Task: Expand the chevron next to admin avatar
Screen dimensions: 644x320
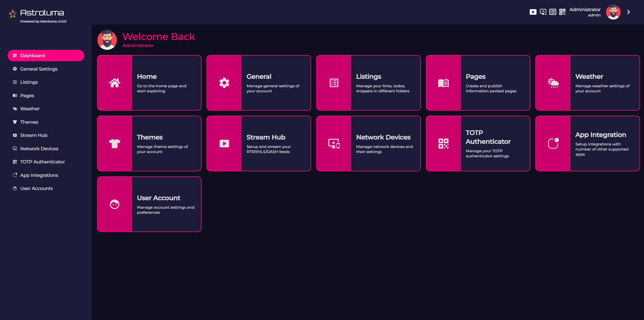Action: (x=629, y=12)
